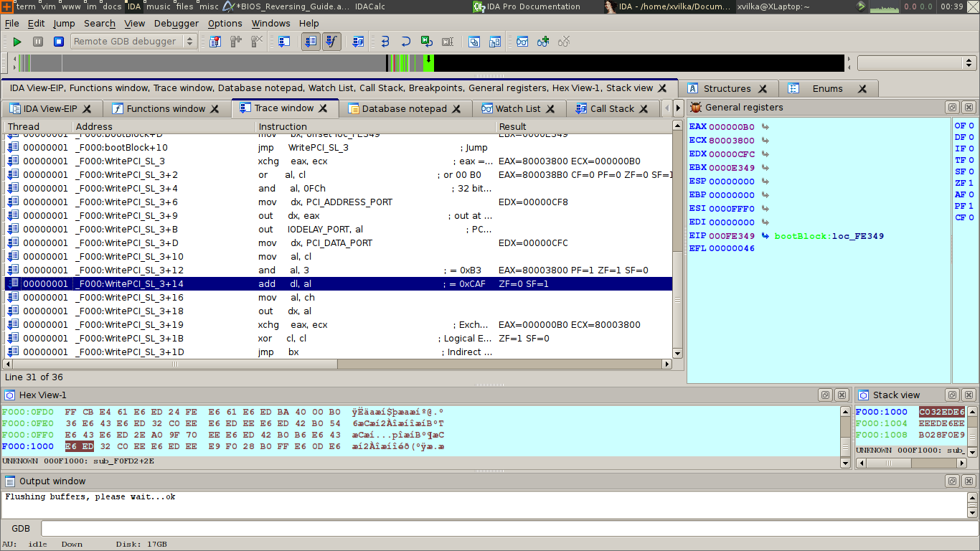The height and width of the screenshot is (551, 980).
Task: Click the jump arrow next to ESI register
Action: tap(765, 209)
